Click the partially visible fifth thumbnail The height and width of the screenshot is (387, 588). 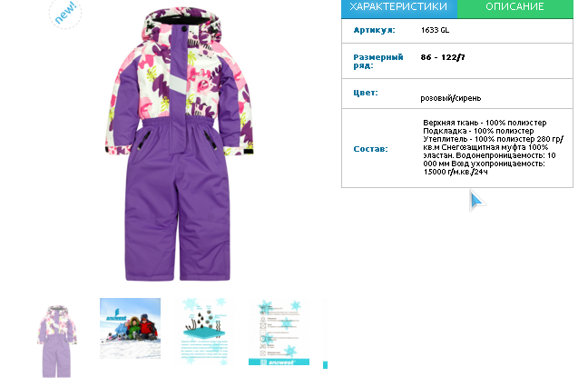pos(325,333)
